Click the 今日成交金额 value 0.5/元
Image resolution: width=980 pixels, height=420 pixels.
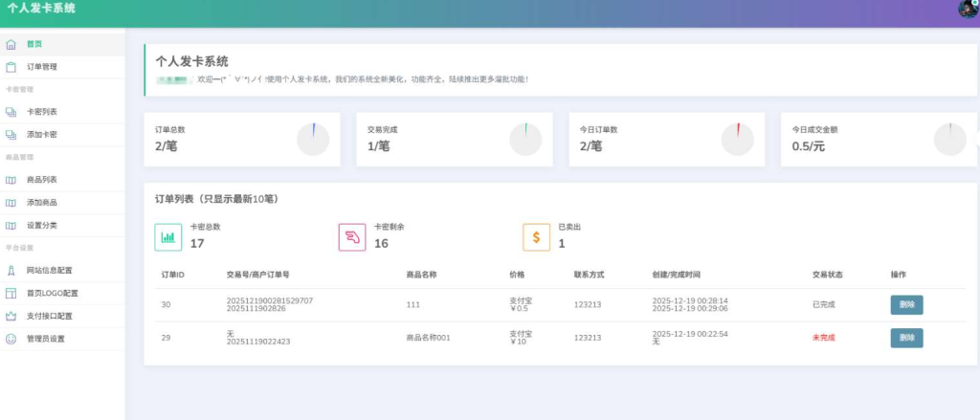[x=808, y=146]
